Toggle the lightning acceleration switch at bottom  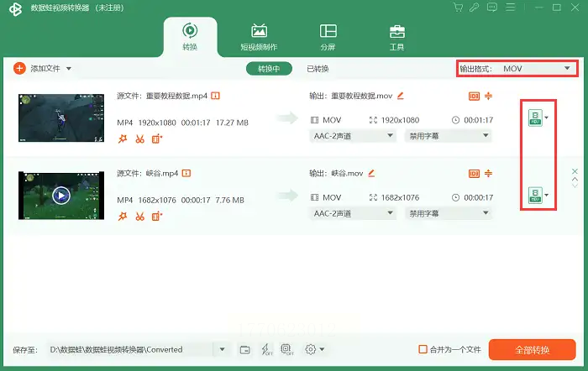(x=266, y=349)
